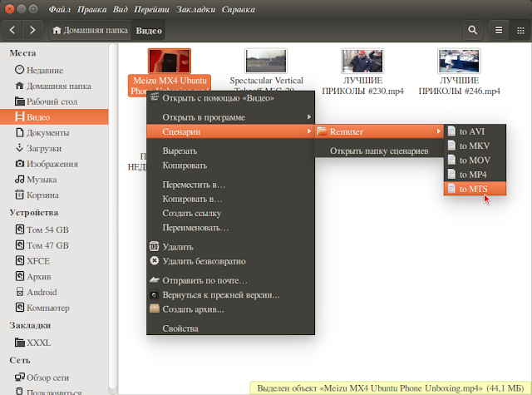Choose Копировать in context menu
Image resolution: width=532 pixels, height=395 pixels.
[231, 165]
